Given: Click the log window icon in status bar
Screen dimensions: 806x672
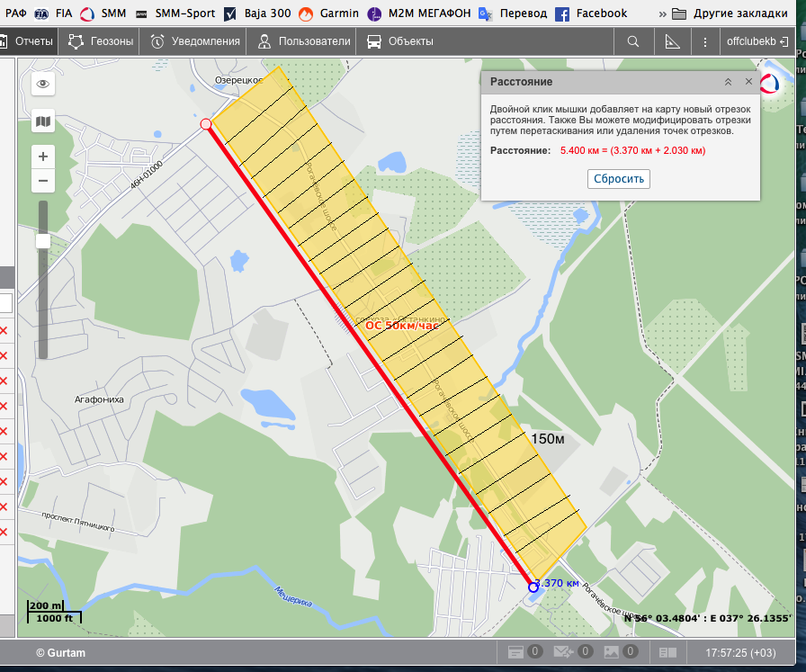Looking at the screenshot, I should [x=517, y=651].
